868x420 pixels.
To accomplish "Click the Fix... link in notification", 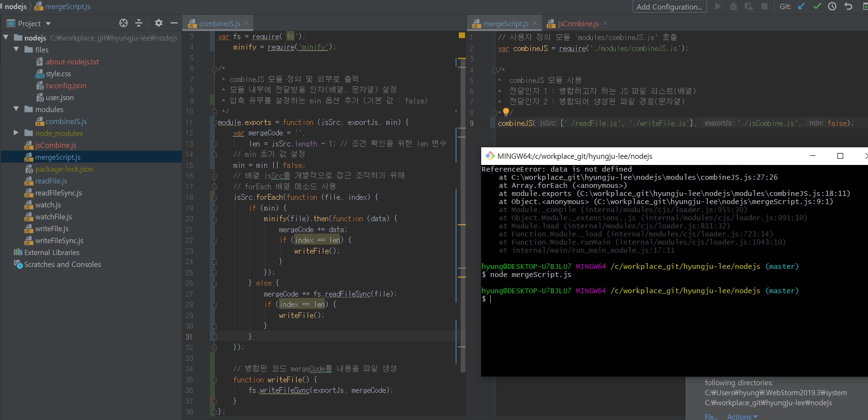I will point(711,417).
